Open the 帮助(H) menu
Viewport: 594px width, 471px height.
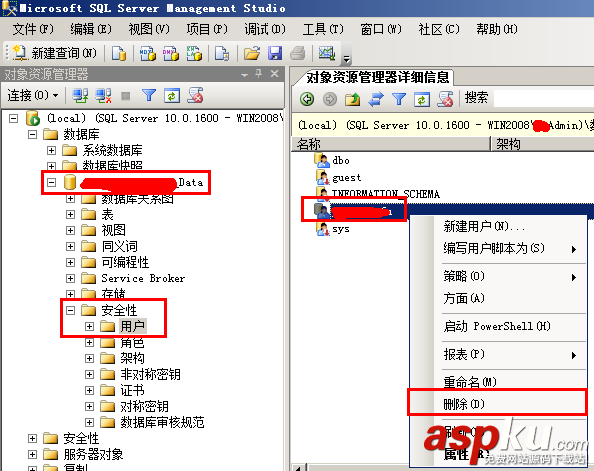[497, 29]
